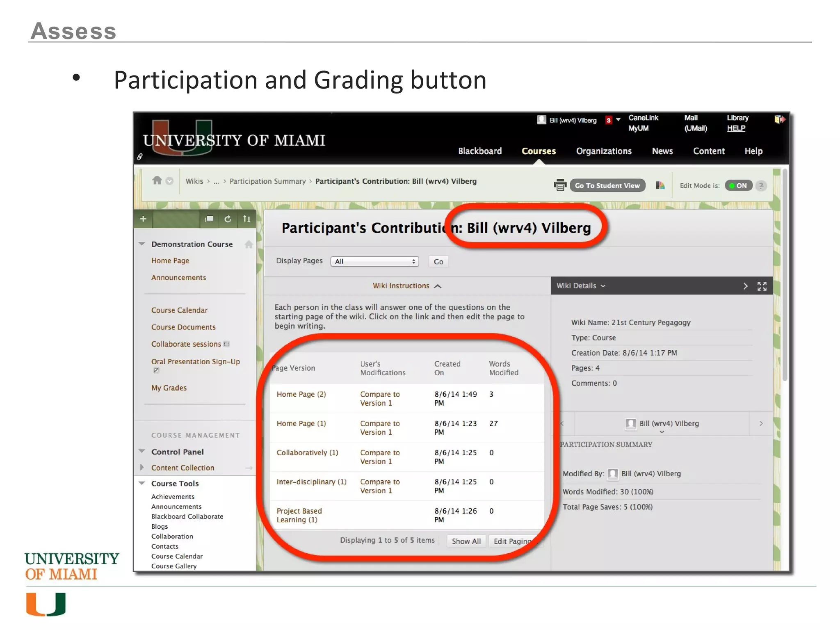This screenshot has width=840, height=630.
Task: Open Announcements in the Demonstration Course menu
Action: point(178,277)
